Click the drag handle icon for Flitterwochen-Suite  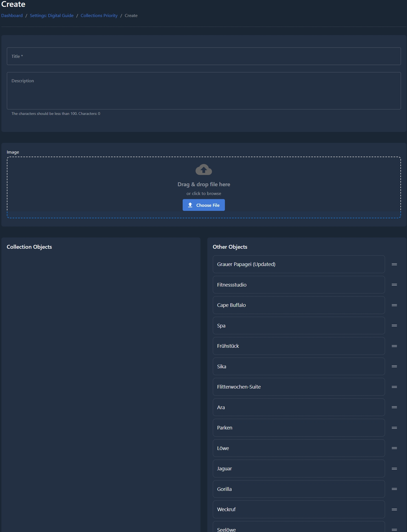(x=394, y=387)
